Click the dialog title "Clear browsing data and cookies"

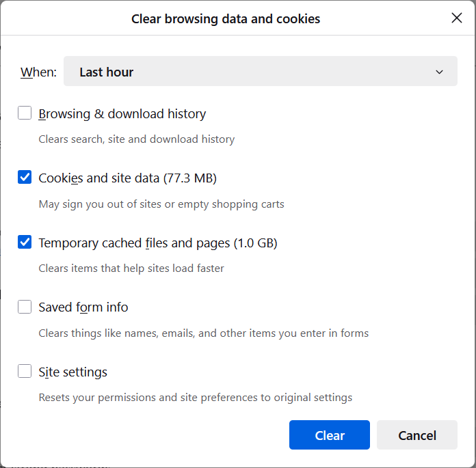coord(226,19)
